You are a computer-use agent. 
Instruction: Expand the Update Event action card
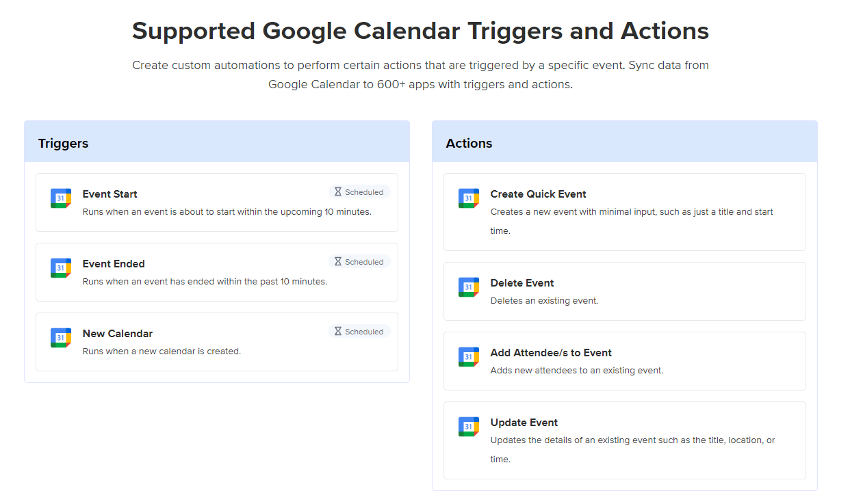click(624, 440)
